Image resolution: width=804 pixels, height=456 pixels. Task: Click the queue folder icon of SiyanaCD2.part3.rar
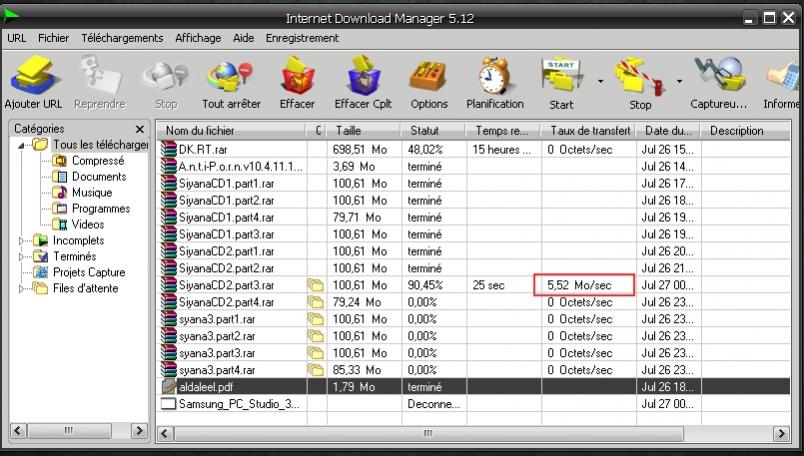point(316,285)
